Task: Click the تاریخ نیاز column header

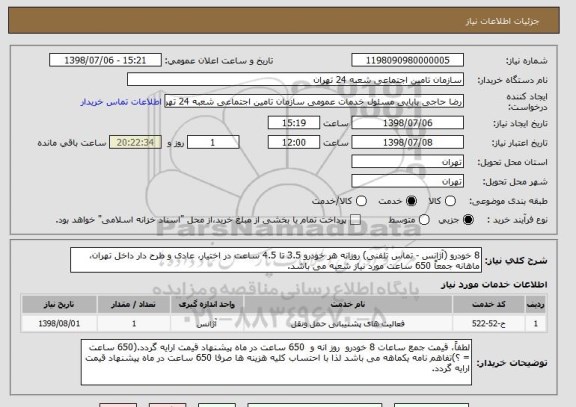Action: tap(59, 304)
